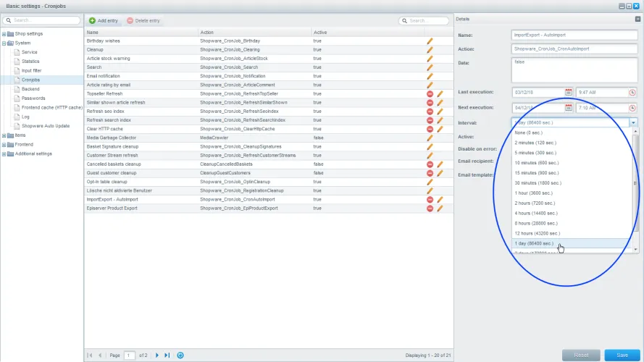Edit the Cleanup cronjob pencil icon

coord(430,50)
